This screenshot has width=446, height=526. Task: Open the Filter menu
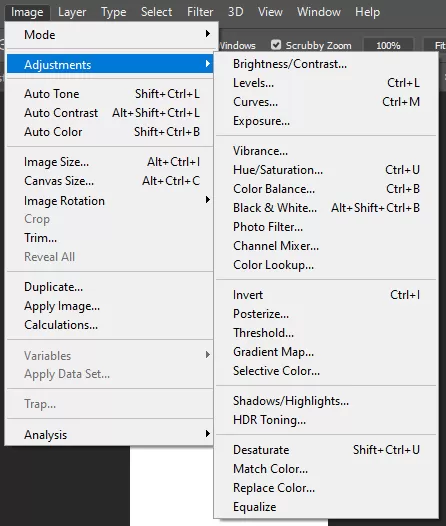click(x=200, y=12)
